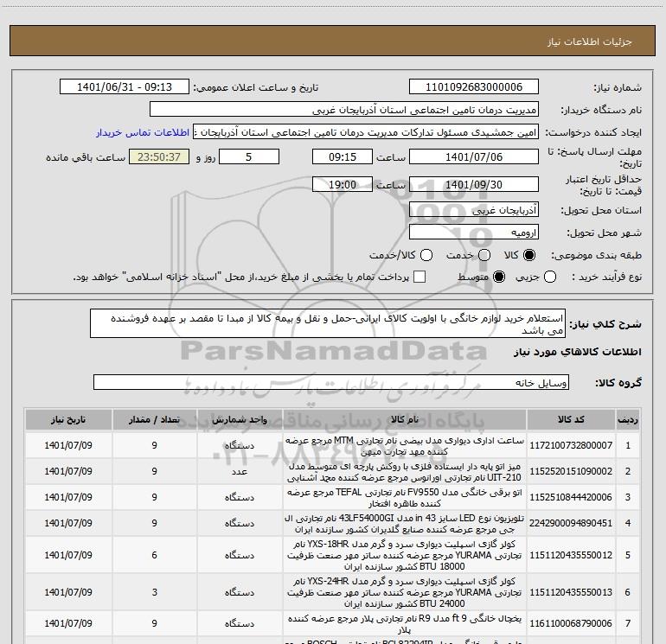Click the goods group field وسایل خانه
This screenshot has height=644, width=666.
point(331,382)
